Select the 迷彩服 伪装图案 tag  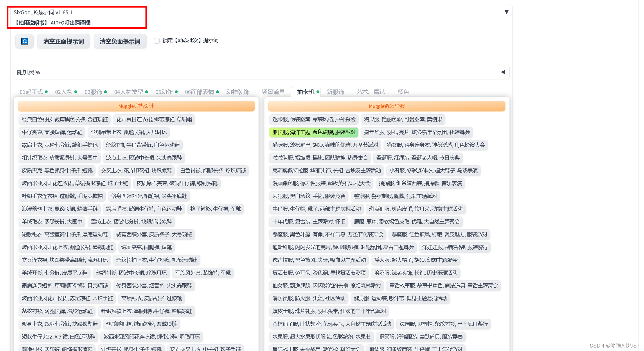coord(314,119)
